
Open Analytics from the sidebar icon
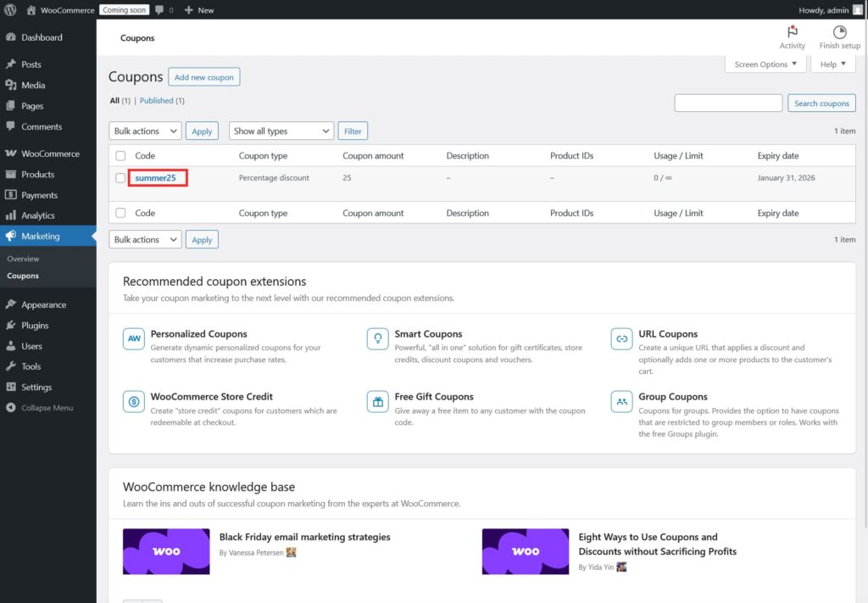pos(12,215)
